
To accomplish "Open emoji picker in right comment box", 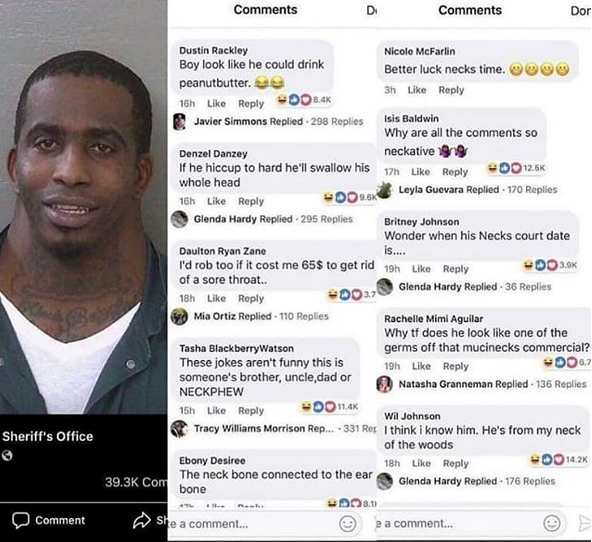I will (x=552, y=524).
